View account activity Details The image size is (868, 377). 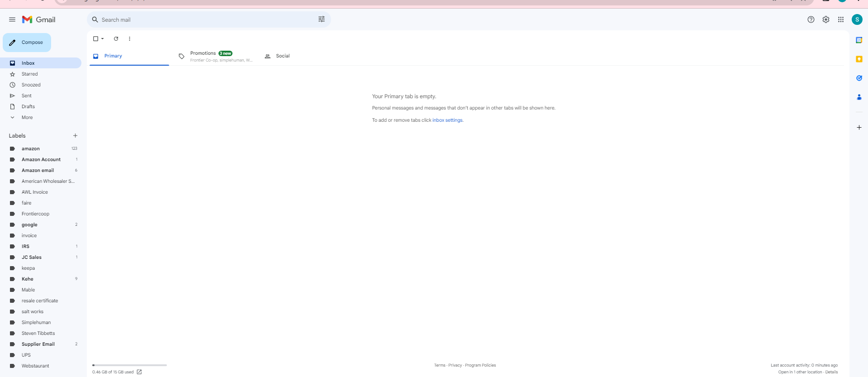click(831, 372)
